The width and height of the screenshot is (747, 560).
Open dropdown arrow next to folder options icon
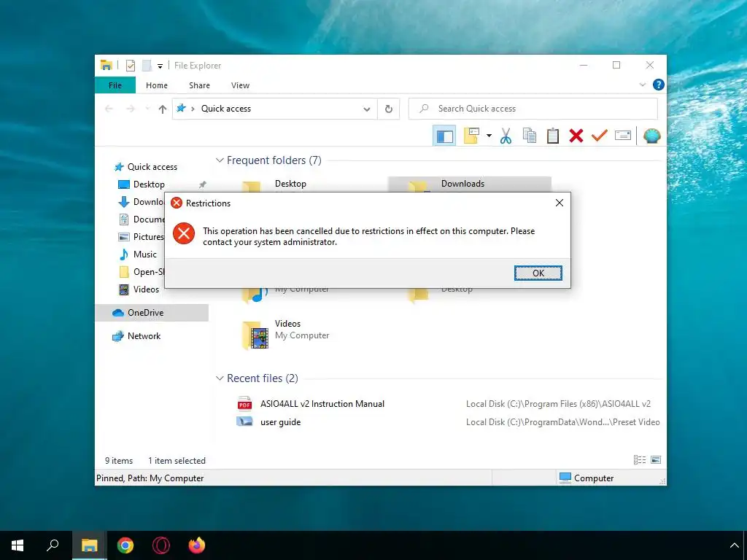point(489,136)
